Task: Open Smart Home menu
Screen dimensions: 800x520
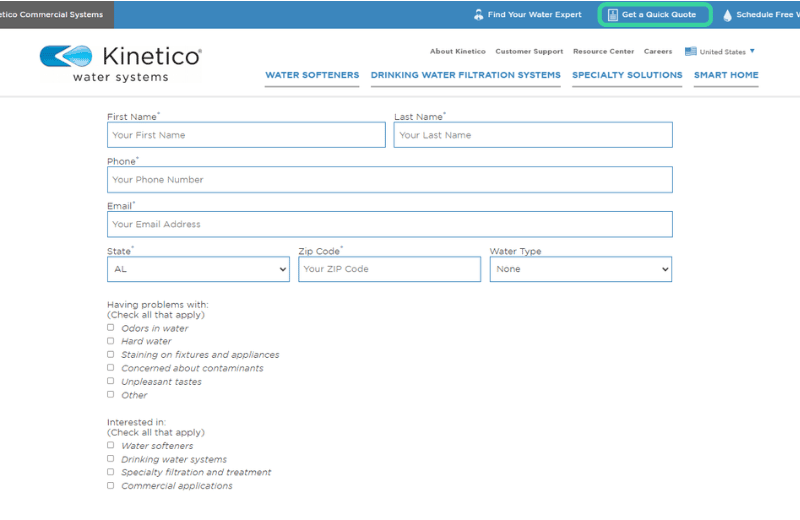Action: (726, 76)
